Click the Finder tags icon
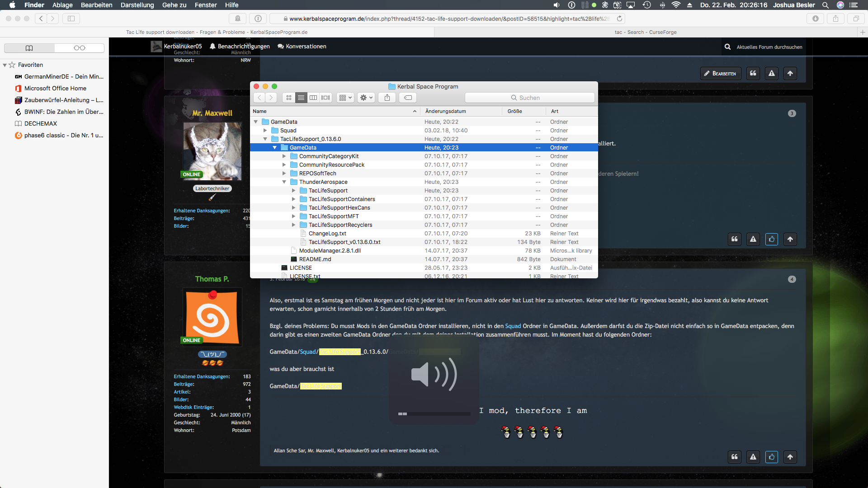Screen dimensions: 868x488 coord(408,98)
